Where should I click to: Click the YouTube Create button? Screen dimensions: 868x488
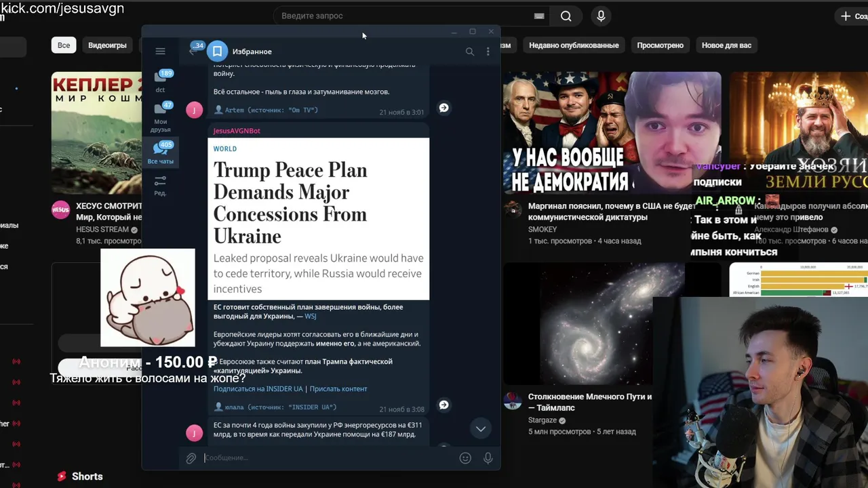coord(852,16)
